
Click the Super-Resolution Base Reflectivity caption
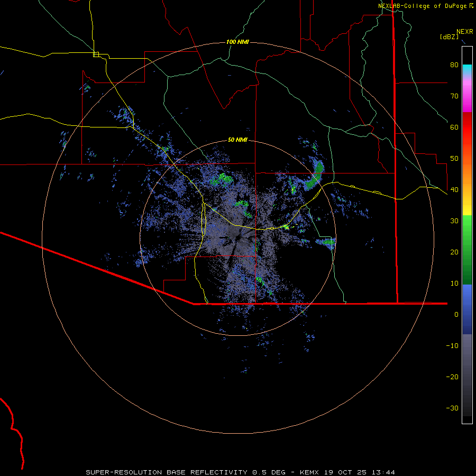point(240,472)
